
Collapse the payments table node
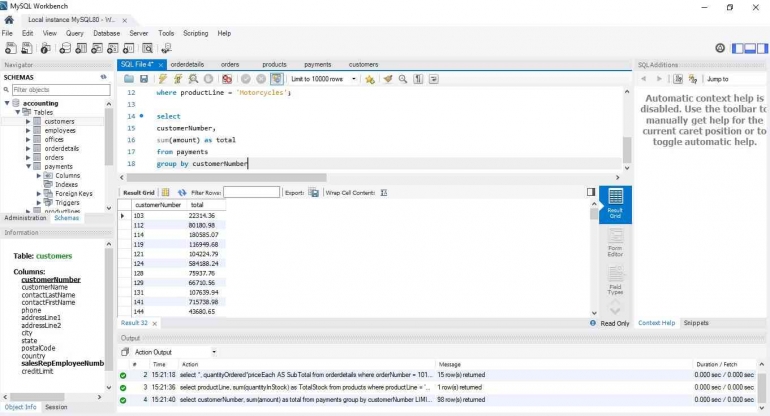(x=28, y=166)
